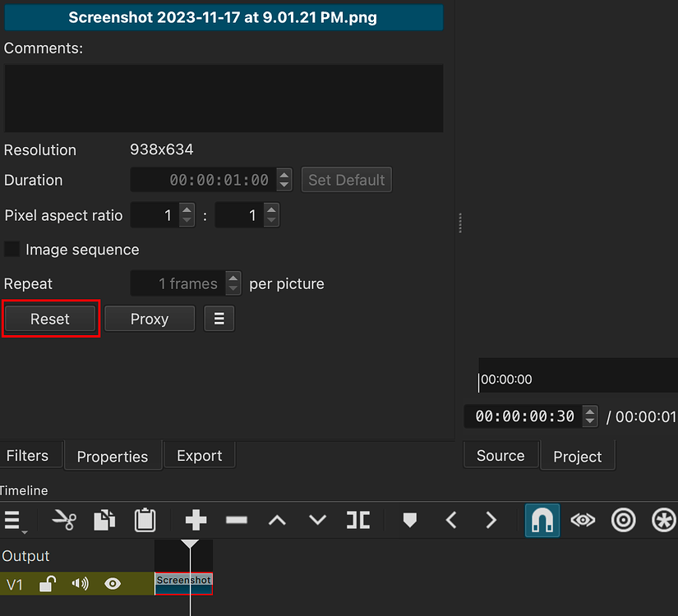
Task: Click the player current timecode field
Action: coord(523,416)
